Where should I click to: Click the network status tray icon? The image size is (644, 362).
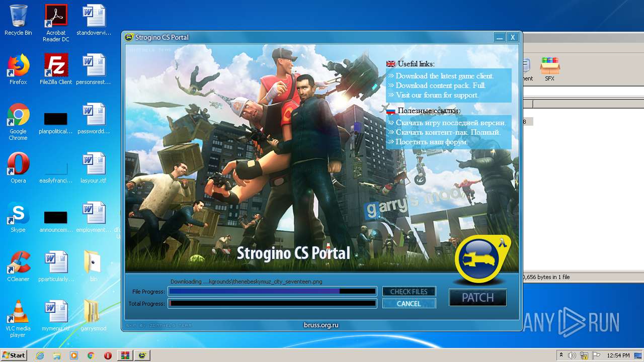(x=584, y=355)
